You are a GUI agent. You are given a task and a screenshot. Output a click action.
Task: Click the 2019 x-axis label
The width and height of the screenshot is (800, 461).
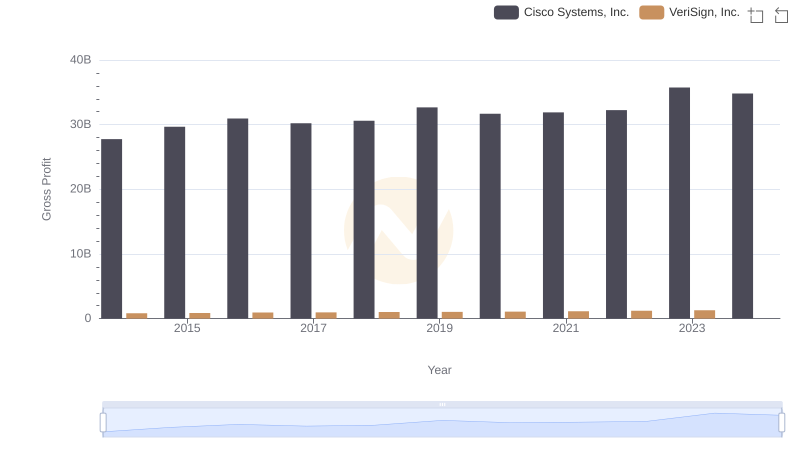click(x=440, y=328)
